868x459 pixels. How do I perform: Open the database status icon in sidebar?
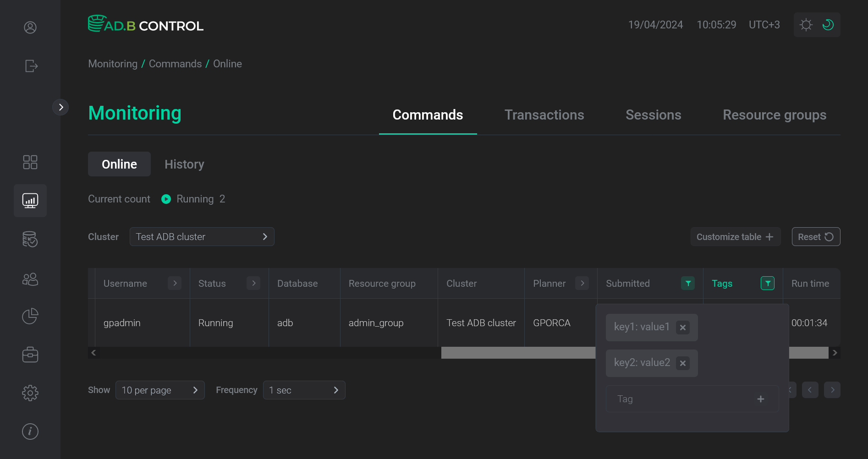point(30,239)
